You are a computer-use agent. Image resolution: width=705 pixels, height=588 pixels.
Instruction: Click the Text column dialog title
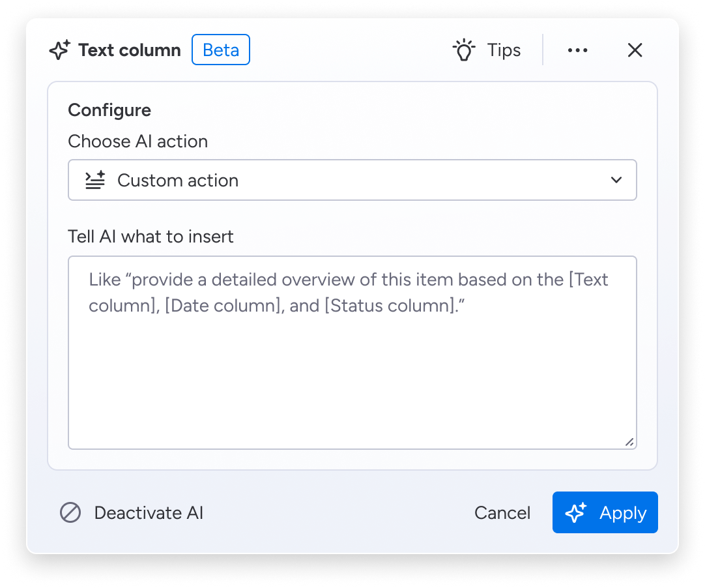point(130,50)
